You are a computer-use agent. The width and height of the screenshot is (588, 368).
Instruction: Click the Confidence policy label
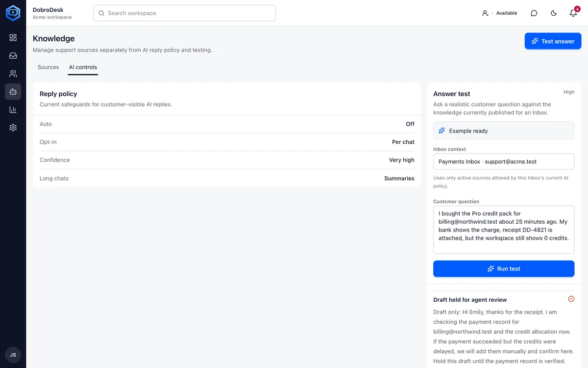click(x=55, y=160)
